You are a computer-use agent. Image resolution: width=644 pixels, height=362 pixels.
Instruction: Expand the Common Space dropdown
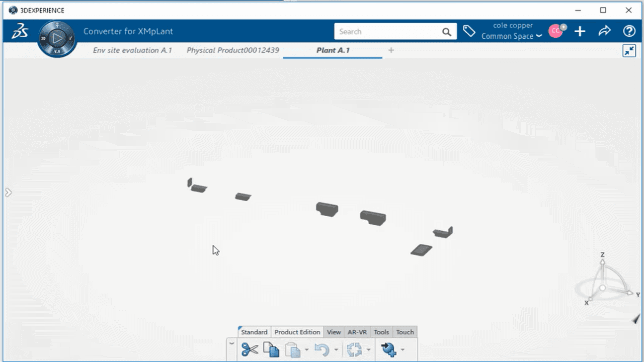tap(539, 36)
